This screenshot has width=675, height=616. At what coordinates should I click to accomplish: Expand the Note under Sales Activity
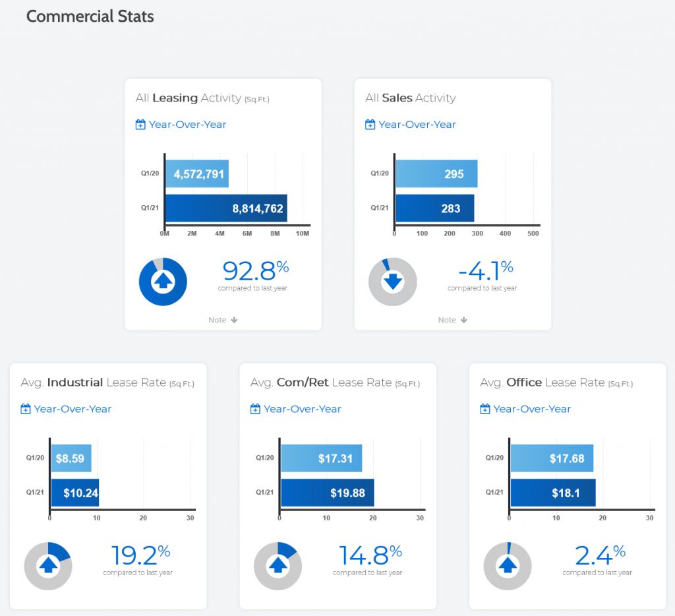452,320
